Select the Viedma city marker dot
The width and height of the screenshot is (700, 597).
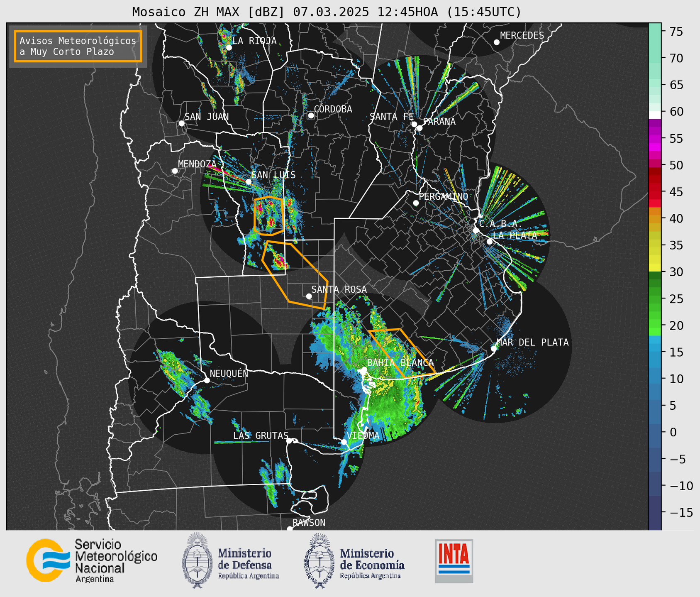pyautogui.click(x=344, y=442)
